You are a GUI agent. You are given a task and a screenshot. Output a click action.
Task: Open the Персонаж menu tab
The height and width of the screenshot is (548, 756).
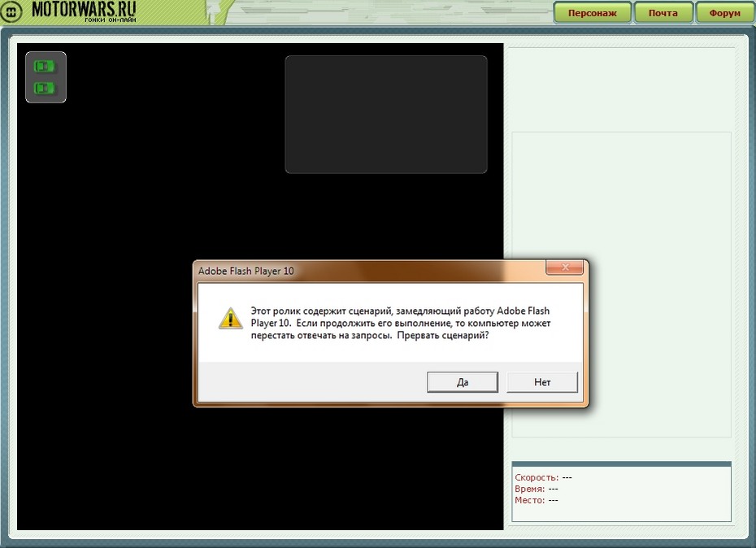[x=592, y=13]
